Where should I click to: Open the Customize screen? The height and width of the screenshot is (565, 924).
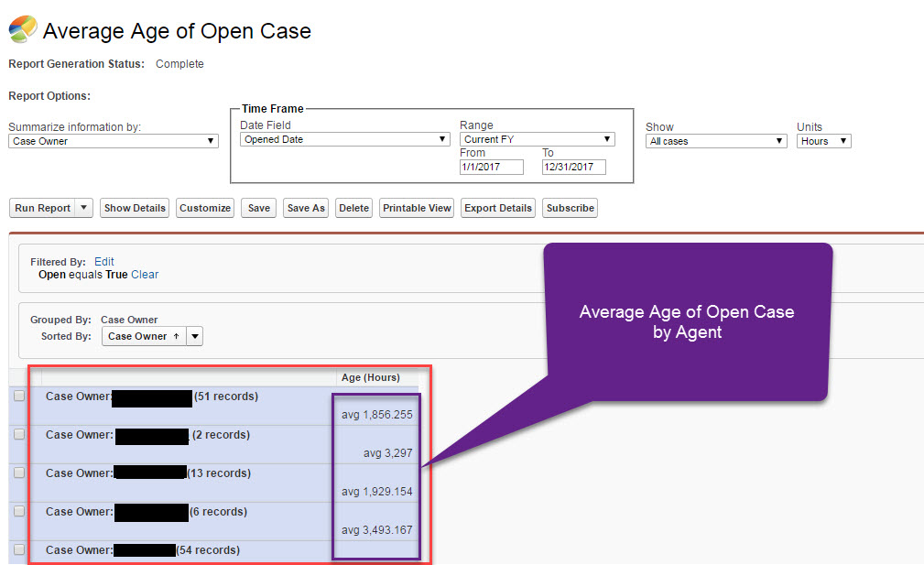[204, 208]
